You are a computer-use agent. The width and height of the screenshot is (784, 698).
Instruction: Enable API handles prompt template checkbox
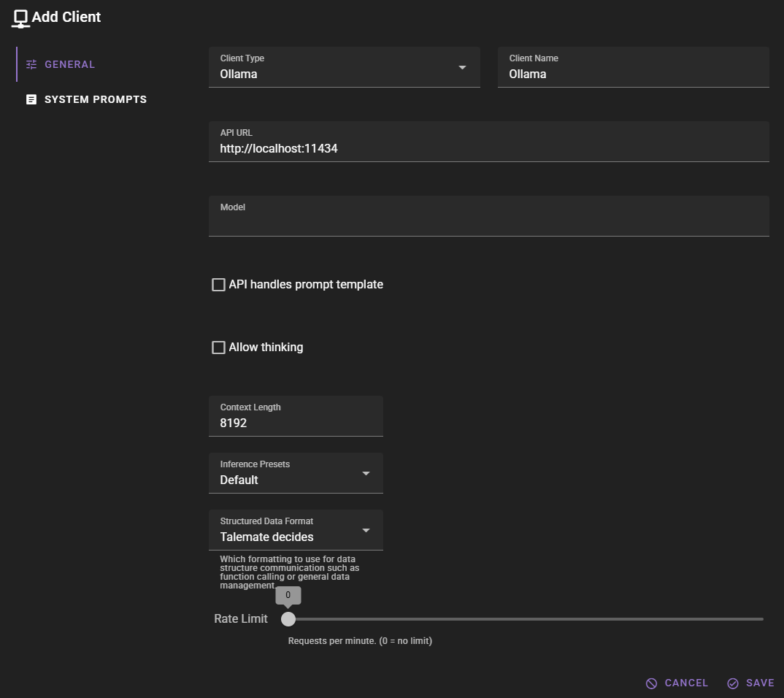pyautogui.click(x=218, y=285)
